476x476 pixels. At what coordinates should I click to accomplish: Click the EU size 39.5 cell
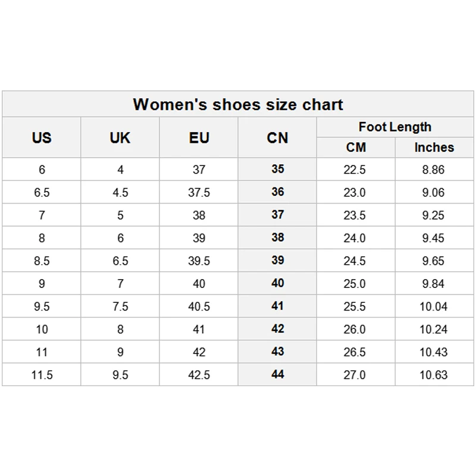199,261
